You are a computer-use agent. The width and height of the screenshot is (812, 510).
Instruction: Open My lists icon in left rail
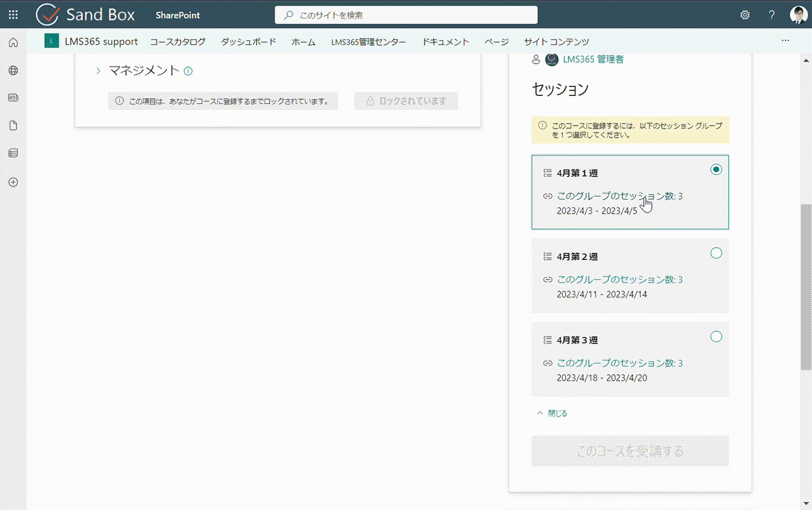tap(13, 153)
